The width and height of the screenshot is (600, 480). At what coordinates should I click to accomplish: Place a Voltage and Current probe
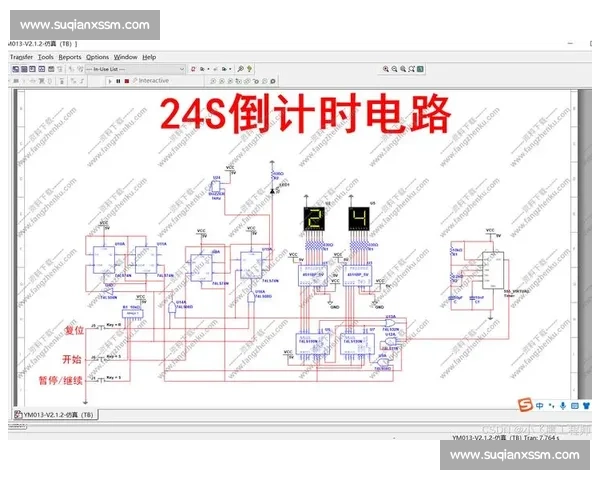point(247,81)
